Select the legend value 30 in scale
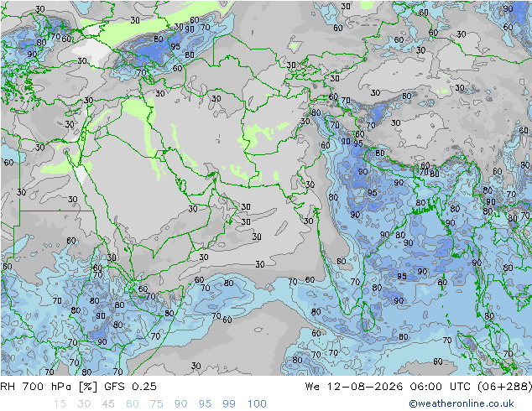Viewport: 532px width, 411px height. pos(84,404)
